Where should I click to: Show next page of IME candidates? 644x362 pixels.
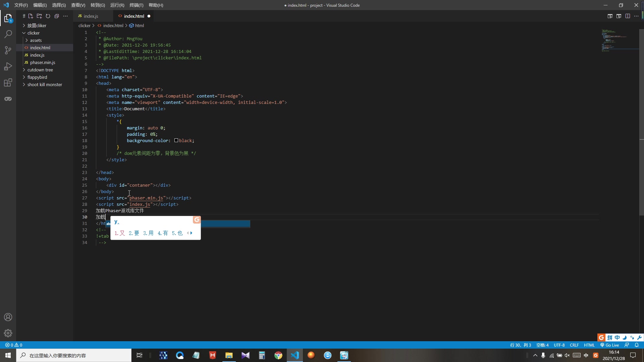pyautogui.click(x=192, y=233)
